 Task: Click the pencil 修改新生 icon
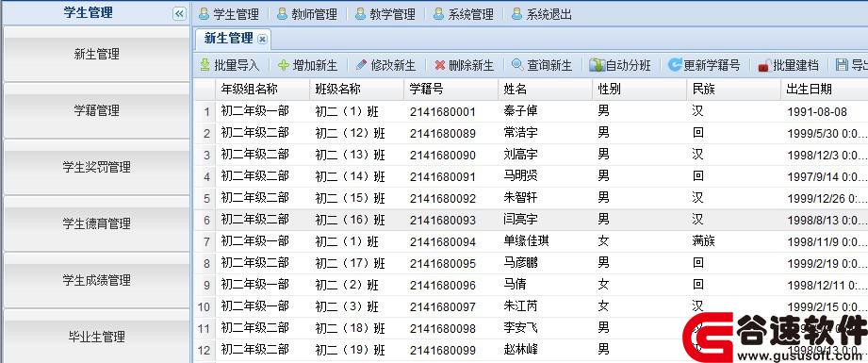pos(362,65)
